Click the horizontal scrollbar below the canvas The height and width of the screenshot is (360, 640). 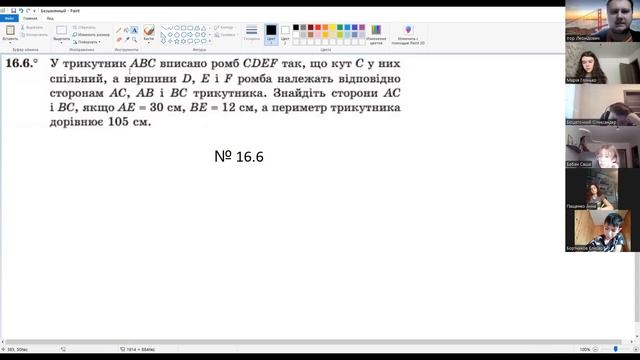(313, 342)
